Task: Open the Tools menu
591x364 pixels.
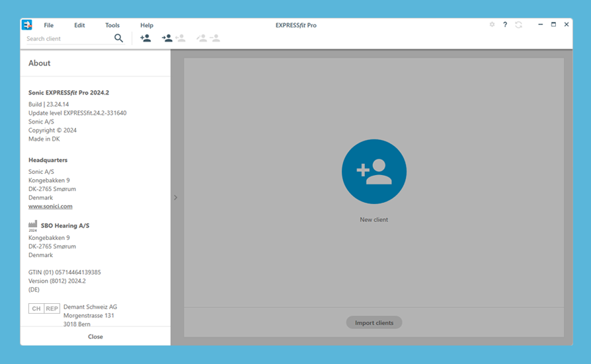Action: 112,25
